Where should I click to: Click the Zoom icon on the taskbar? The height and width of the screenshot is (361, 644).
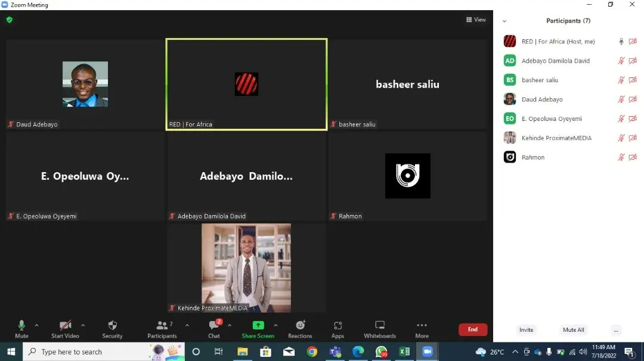428,351
